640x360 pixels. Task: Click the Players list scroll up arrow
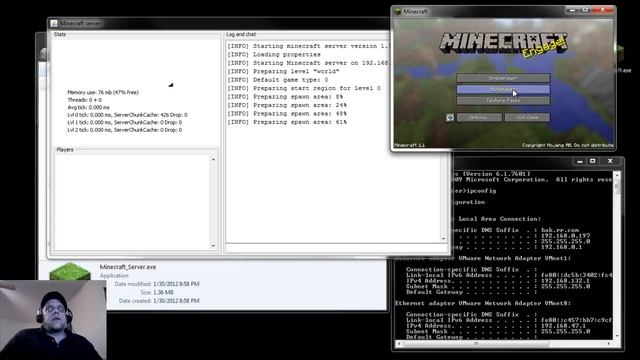pos(213,159)
